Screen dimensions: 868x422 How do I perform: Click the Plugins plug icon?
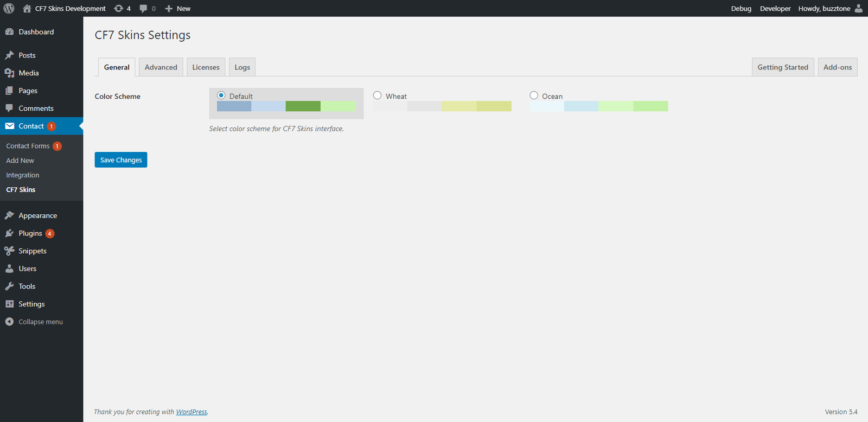(9, 233)
